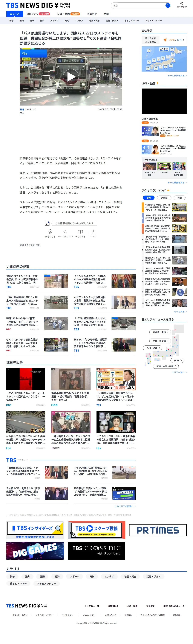Go to 国内 in the sub navigation

(22, 20)
